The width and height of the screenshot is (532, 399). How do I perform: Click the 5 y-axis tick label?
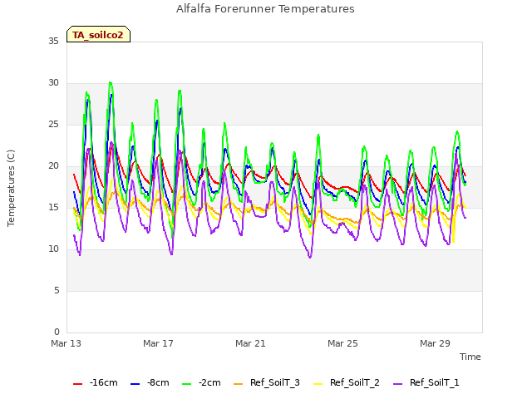tap(57, 290)
